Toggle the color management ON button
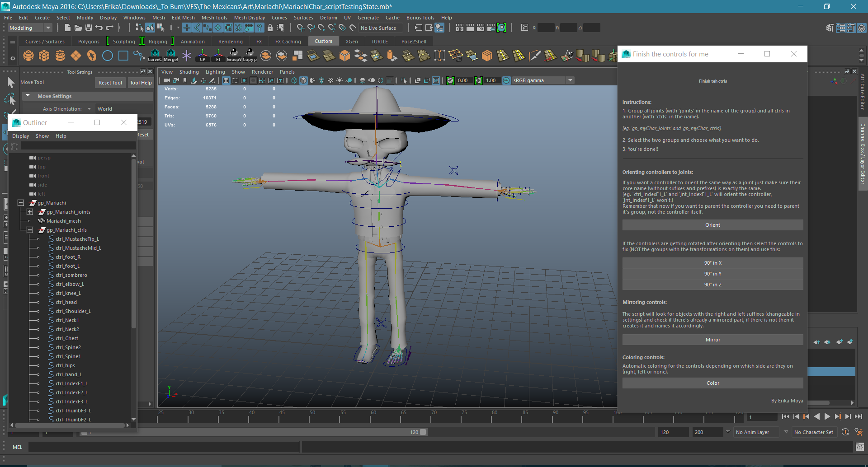Image resolution: width=868 pixels, height=467 pixels. coord(506,80)
